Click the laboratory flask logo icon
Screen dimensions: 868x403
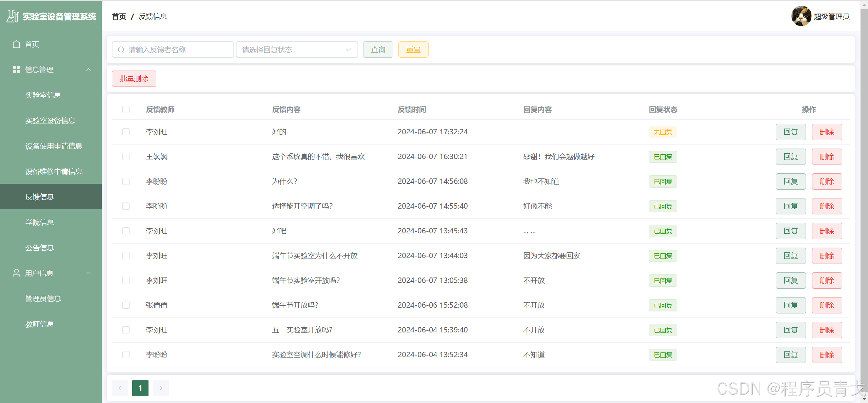(x=13, y=16)
